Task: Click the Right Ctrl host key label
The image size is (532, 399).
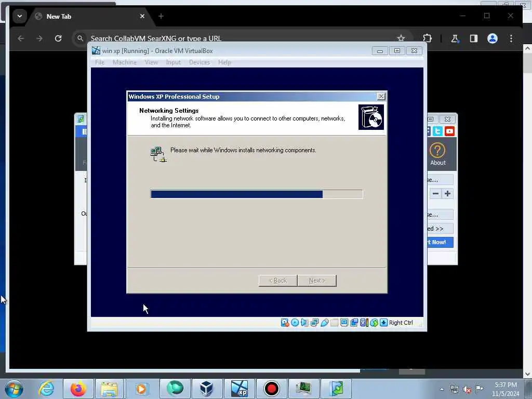Action: (401, 323)
